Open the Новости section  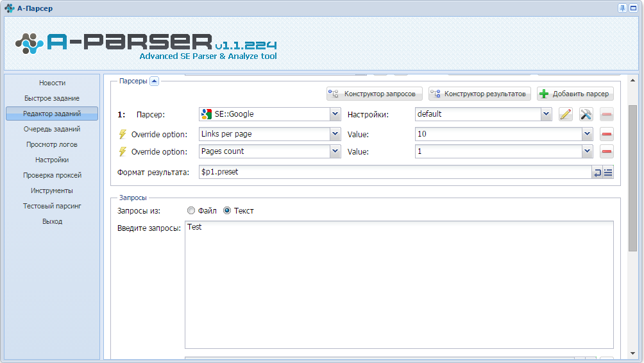52,83
